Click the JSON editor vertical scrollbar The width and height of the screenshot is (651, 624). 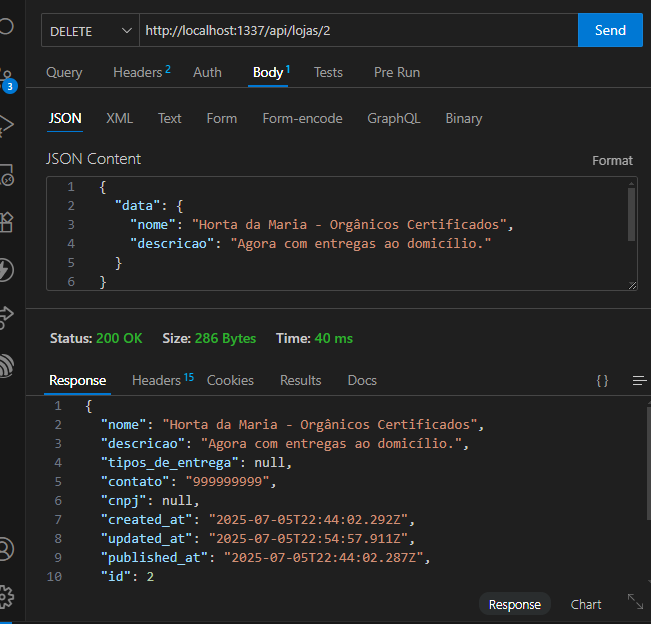631,214
